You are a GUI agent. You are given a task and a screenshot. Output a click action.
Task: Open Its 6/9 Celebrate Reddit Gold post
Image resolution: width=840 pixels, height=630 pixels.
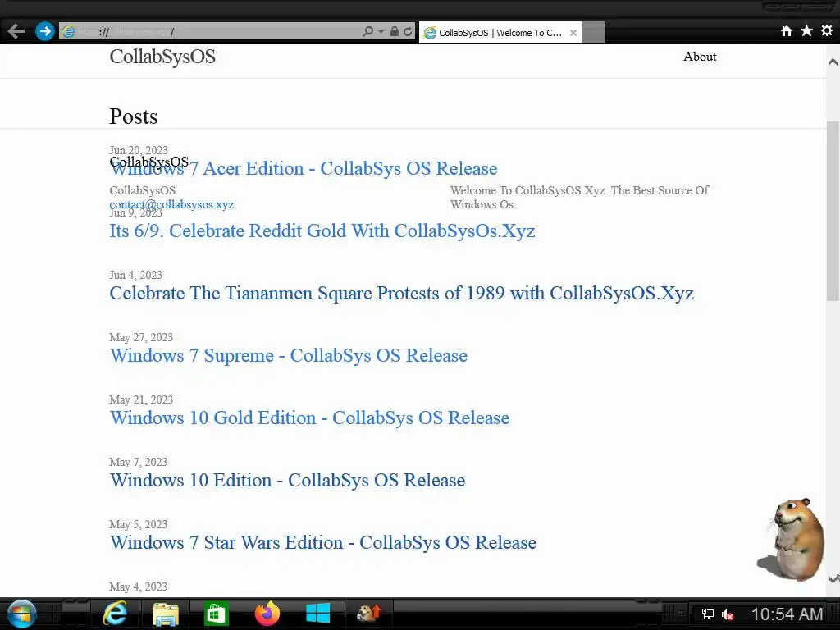pos(322,231)
